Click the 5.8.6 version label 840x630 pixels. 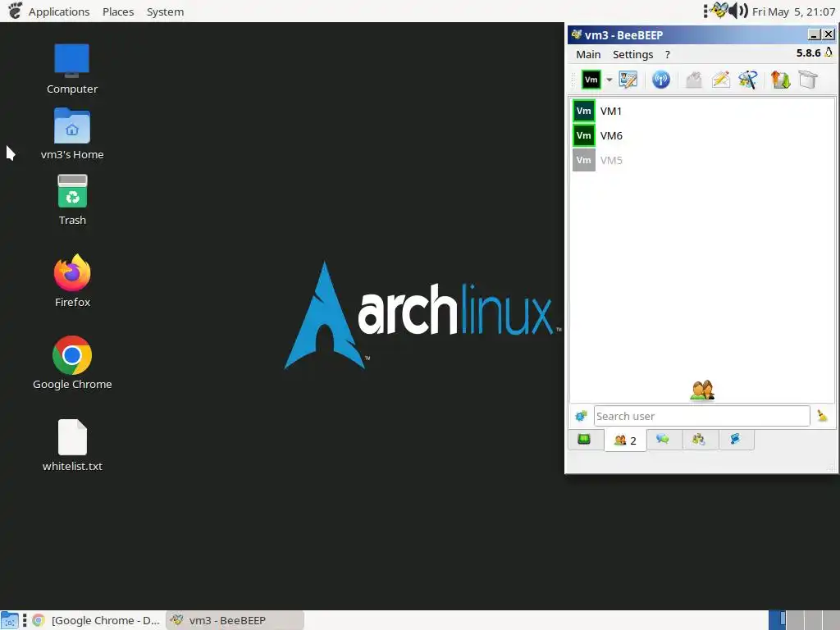point(808,53)
